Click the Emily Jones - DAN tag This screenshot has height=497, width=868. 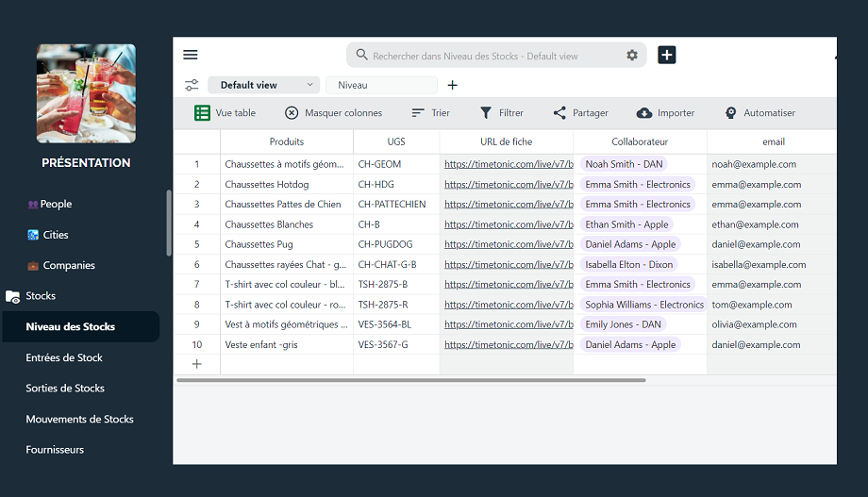623,324
